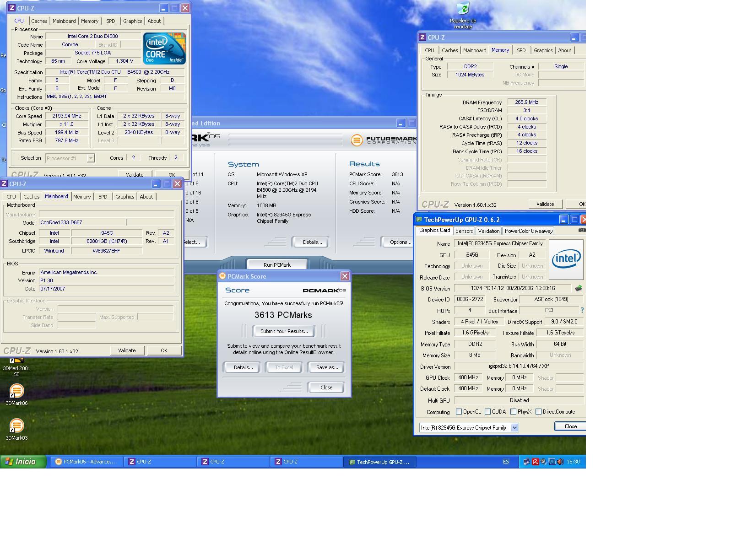Image resolution: width=747 pixels, height=560 pixels.
Task: Switch to Caches tab in CPU-Z CPU window
Action: pyautogui.click(x=39, y=21)
